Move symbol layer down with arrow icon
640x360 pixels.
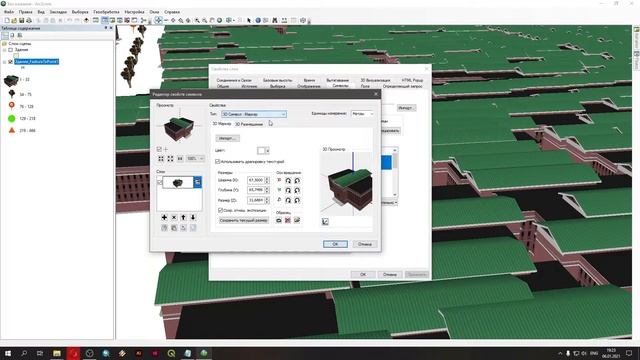[x=193, y=218]
